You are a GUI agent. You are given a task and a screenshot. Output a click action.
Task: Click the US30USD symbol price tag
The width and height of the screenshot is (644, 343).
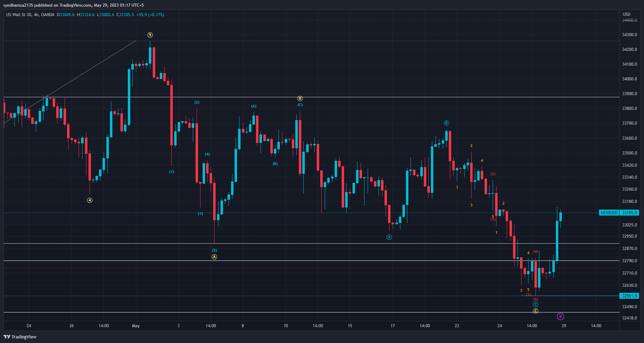tap(609, 212)
